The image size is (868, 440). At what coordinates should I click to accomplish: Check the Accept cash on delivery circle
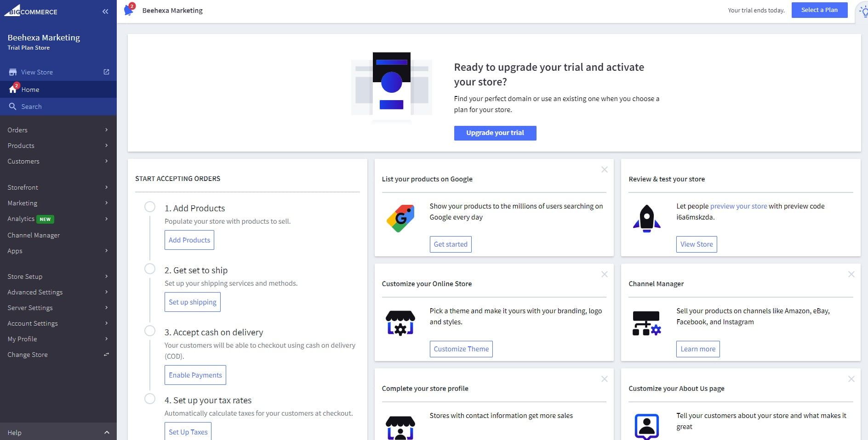point(149,331)
